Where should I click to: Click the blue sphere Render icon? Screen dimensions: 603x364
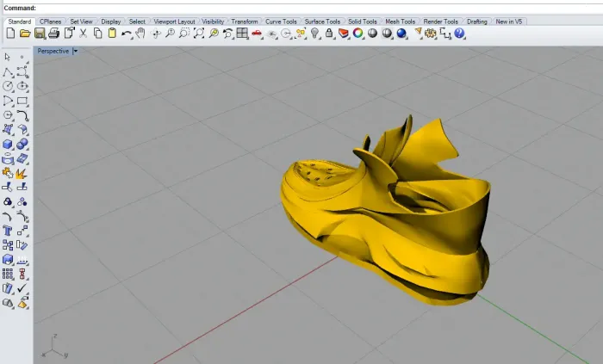coord(401,34)
